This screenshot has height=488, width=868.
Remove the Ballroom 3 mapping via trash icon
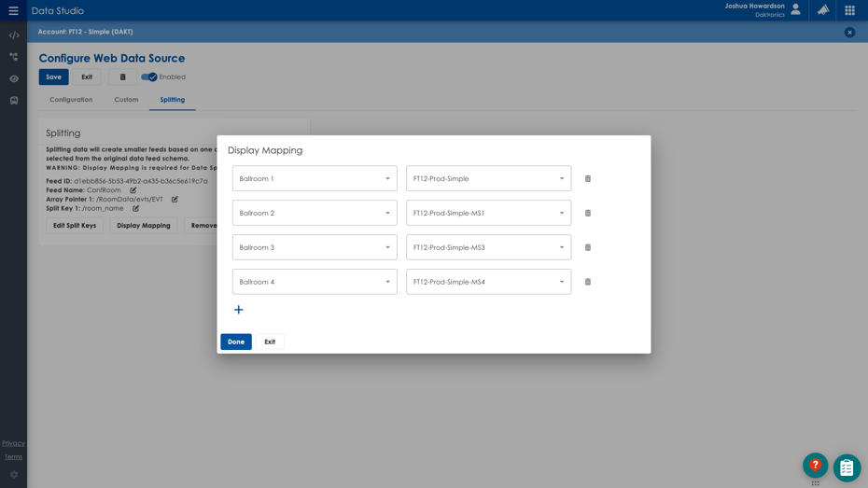pyautogui.click(x=588, y=247)
